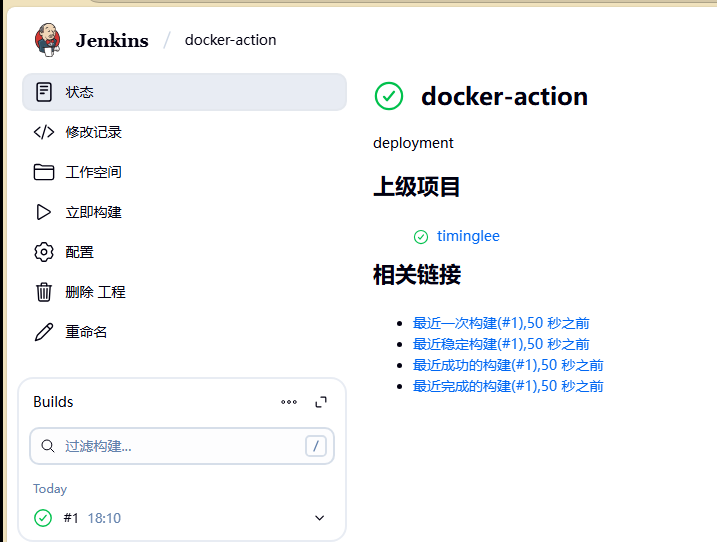Open 最近完成的构建(#1) link
Image resolution: width=717 pixels, height=542 pixels.
pos(508,386)
